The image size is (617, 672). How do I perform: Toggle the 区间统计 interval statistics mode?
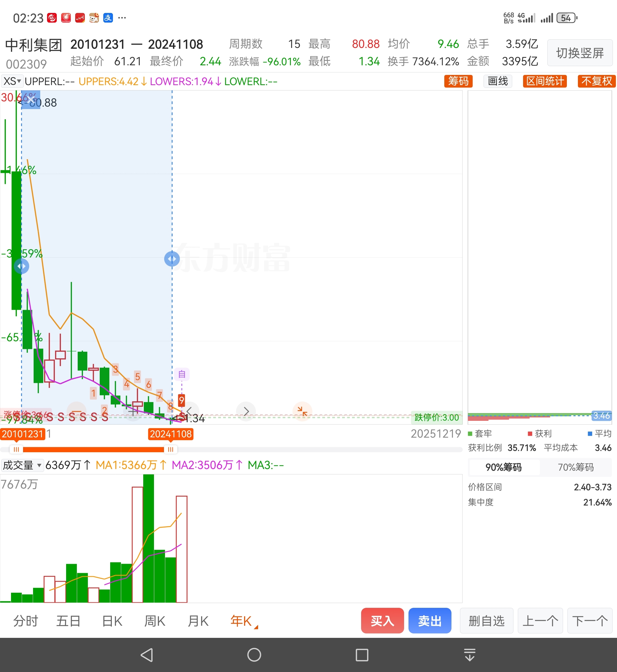[x=545, y=81]
